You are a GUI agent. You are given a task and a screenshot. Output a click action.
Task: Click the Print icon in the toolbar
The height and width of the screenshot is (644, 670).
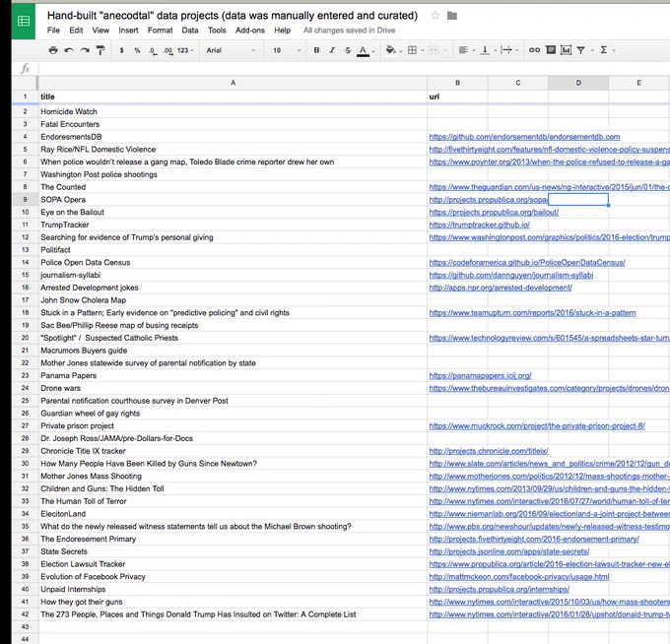(x=53, y=50)
